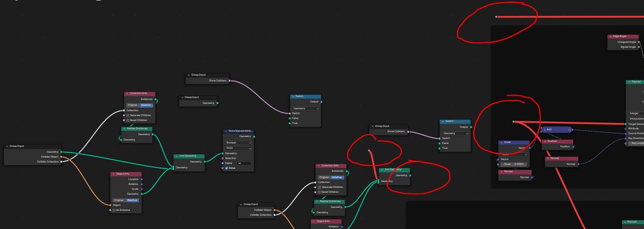Image resolution: width=644 pixels, height=229 pixels.
Task: Select the Store Named Attribute node header
Action: click(238, 131)
